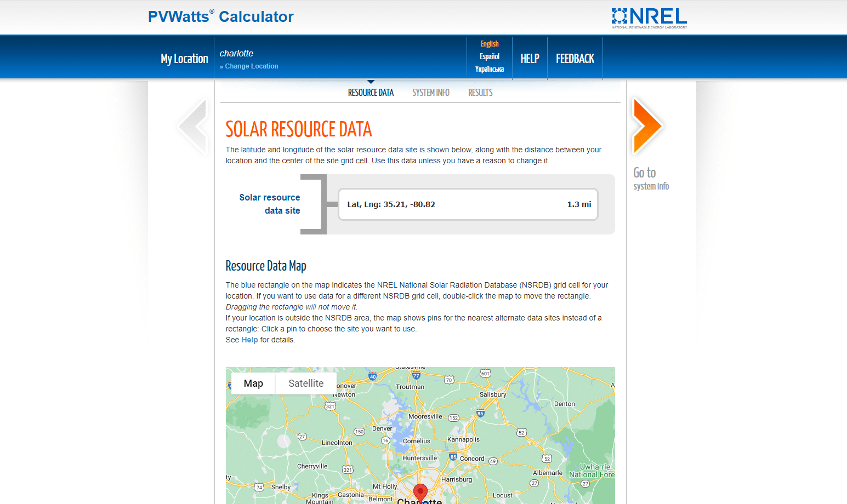
Task: Click Huntersville label on the map
Action: click(x=420, y=458)
